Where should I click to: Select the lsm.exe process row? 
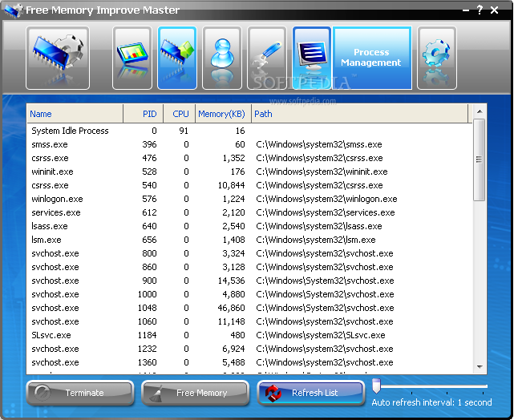(250, 240)
